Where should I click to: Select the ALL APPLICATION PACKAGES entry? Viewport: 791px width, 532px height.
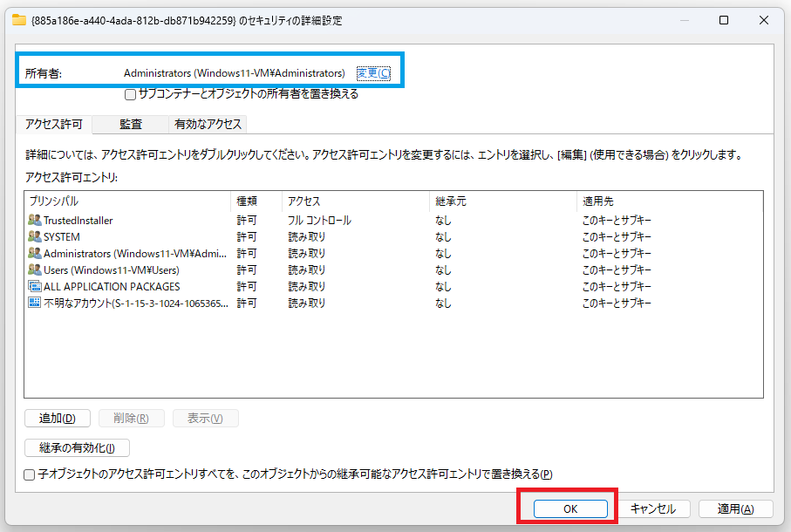(112, 286)
